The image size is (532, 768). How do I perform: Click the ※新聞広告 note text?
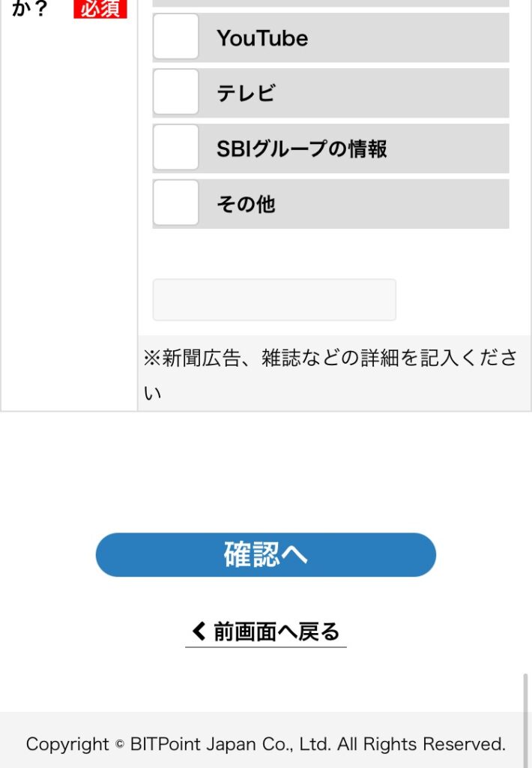(x=330, y=358)
